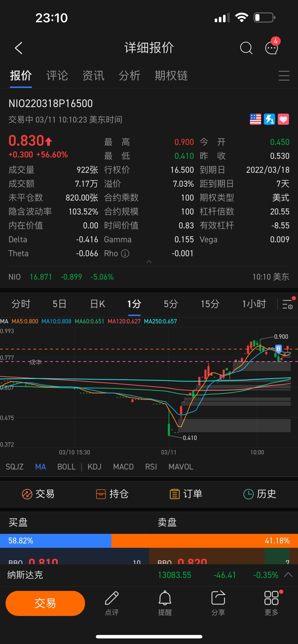The width and height of the screenshot is (298, 644).
Task: Show the MAVOL sub-indicator
Action: (181, 467)
